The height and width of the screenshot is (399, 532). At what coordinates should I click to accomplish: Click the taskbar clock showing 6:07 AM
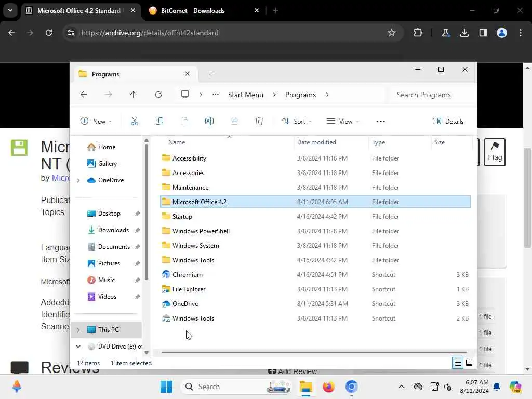click(x=474, y=387)
